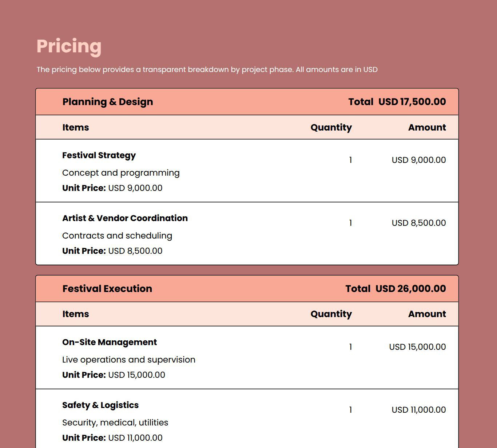The image size is (497, 448).
Task: Select the On-Site Management item title
Action: pyautogui.click(x=109, y=342)
